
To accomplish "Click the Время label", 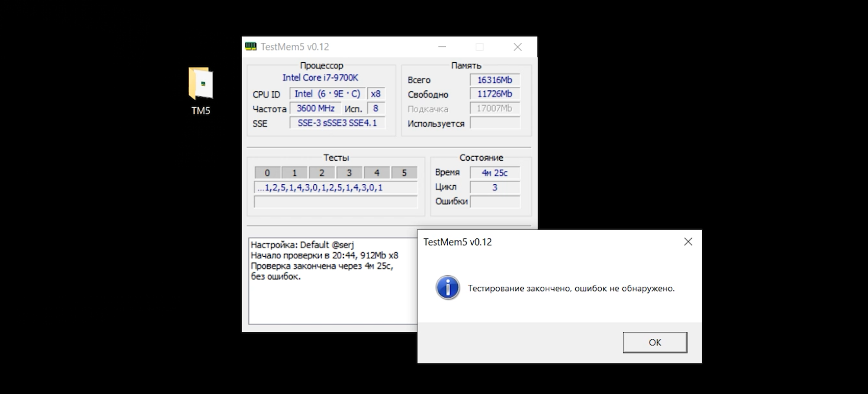I will tap(447, 173).
